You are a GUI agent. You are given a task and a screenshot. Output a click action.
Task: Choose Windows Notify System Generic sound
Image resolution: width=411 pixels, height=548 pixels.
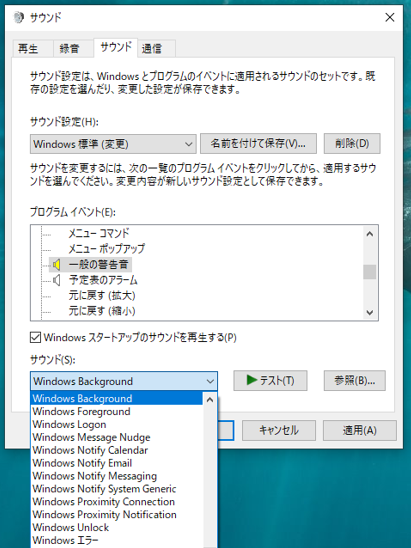(x=117, y=489)
